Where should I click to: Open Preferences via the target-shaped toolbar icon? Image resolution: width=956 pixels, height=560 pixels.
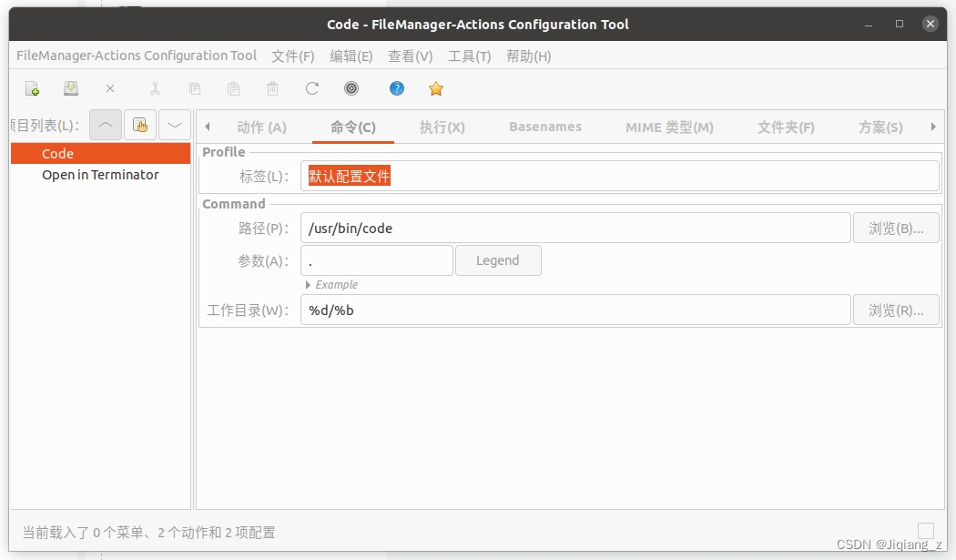(351, 88)
